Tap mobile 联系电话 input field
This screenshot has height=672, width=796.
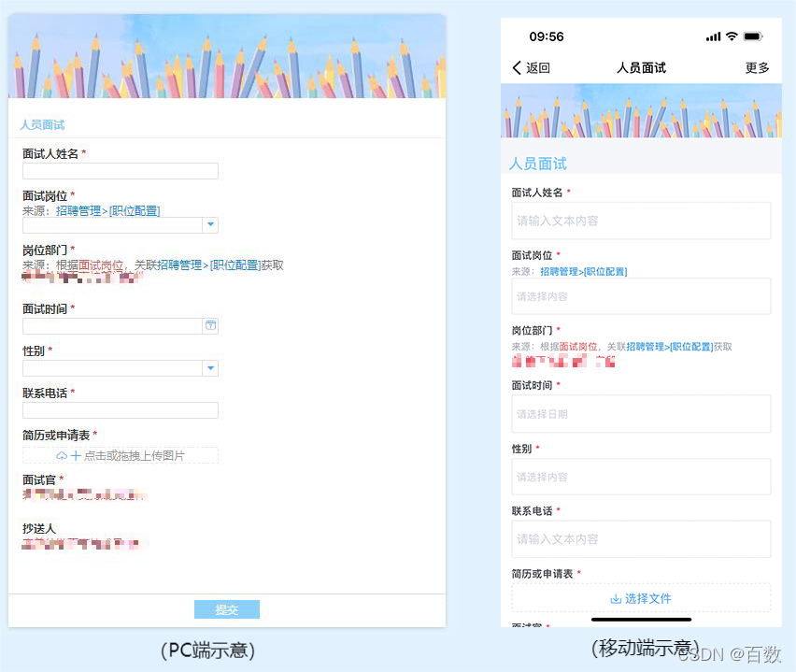pyautogui.click(x=641, y=539)
